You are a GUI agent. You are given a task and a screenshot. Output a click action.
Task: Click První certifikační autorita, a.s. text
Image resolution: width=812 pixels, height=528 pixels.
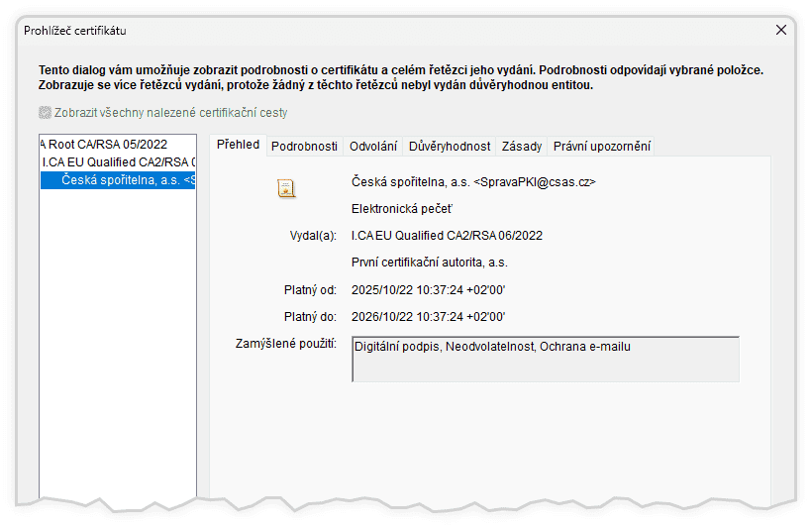[x=430, y=263]
